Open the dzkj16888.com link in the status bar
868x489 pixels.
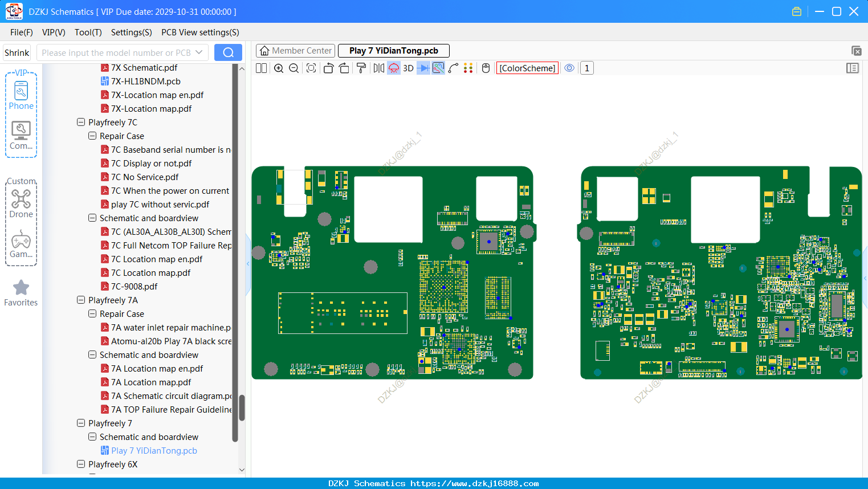(x=475, y=483)
